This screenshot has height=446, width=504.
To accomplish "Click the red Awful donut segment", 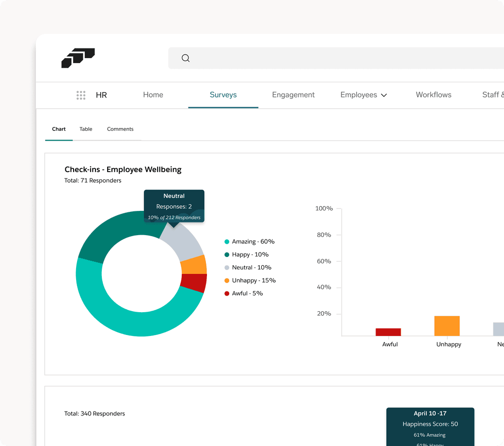I will point(194,282).
